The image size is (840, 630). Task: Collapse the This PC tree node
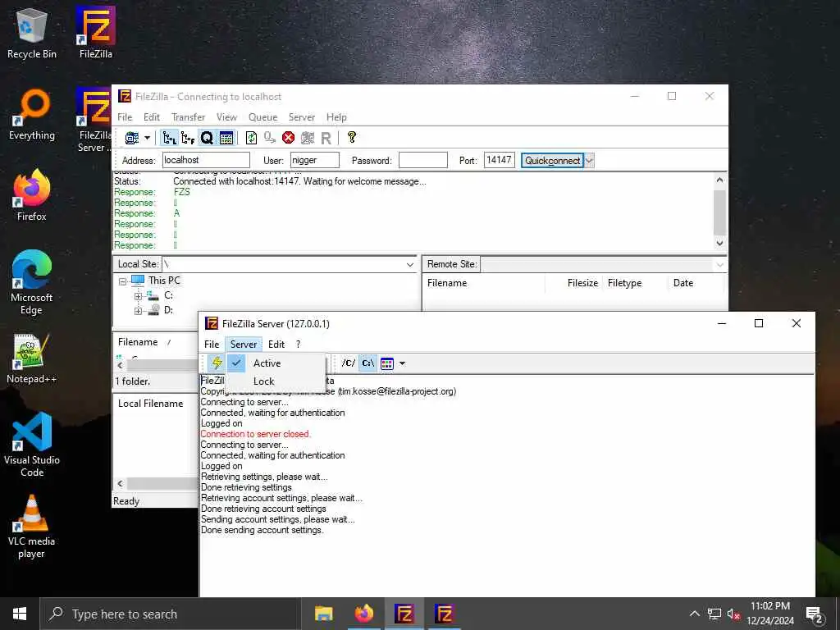(x=123, y=281)
